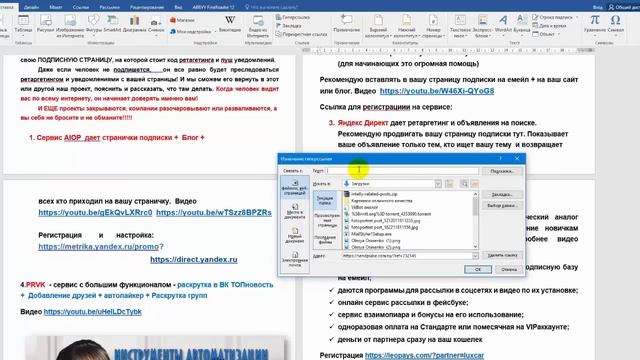The width and height of the screenshot is (640, 360).
Task: Expand the 'Искать в' folder dropdown
Action: (x=438, y=184)
